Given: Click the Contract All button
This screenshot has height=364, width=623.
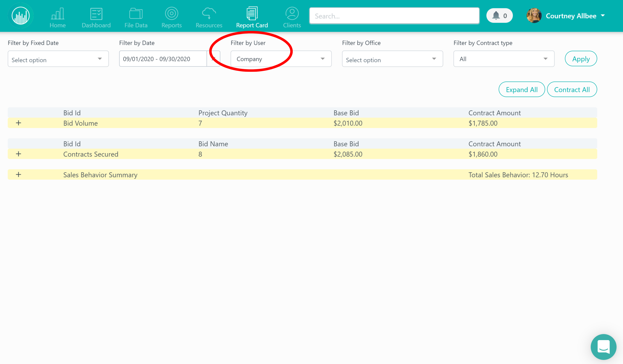Looking at the screenshot, I should [572, 89].
